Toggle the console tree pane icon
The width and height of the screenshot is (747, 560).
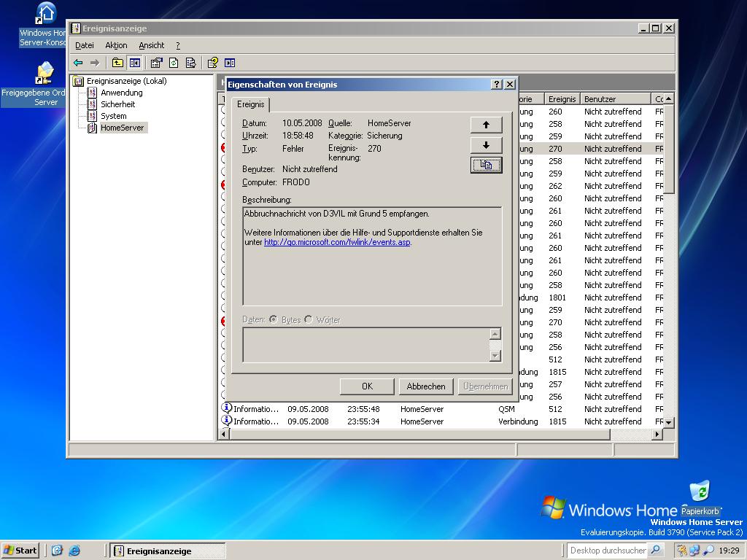point(135,63)
